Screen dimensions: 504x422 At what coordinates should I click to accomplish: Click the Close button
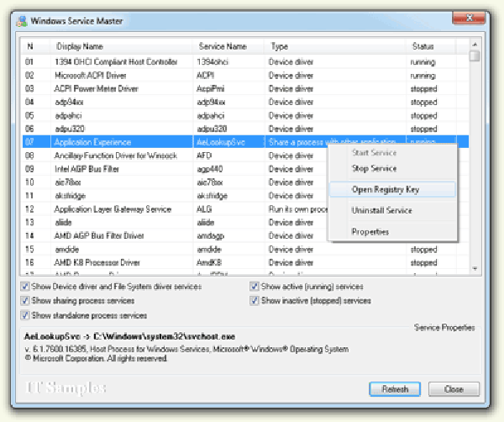(454, 389)
